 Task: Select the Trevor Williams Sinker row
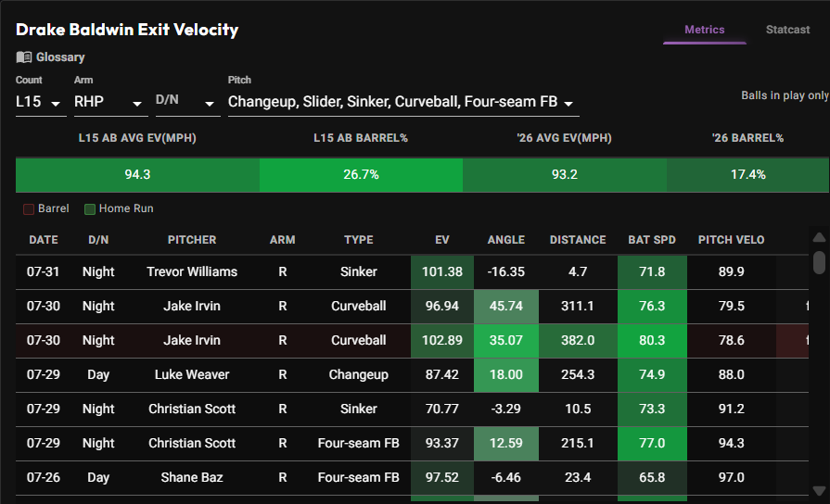[x=412, y=271]
